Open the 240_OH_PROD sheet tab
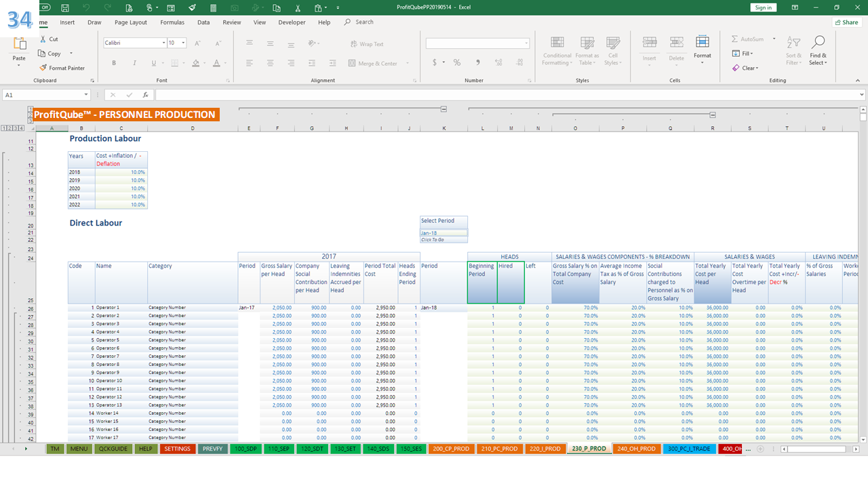This screenshot has width=868, height=488. coord(637,449)
